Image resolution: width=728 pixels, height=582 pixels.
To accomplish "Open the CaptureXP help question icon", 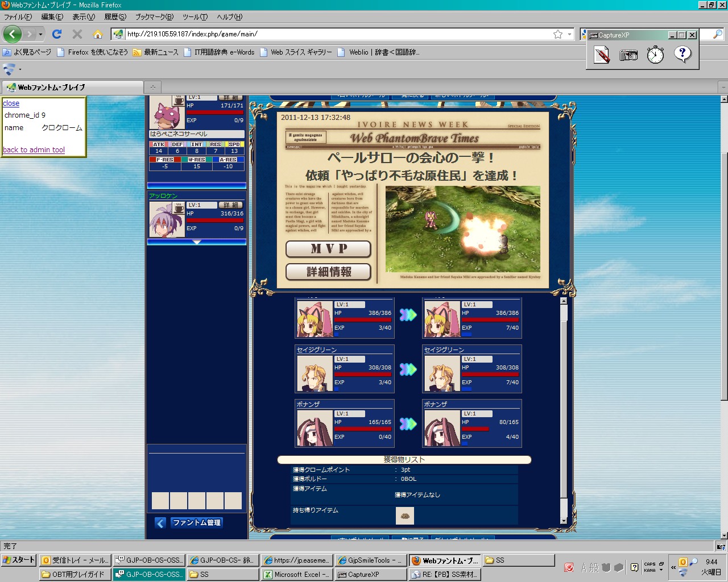I will tap(682, 55).
